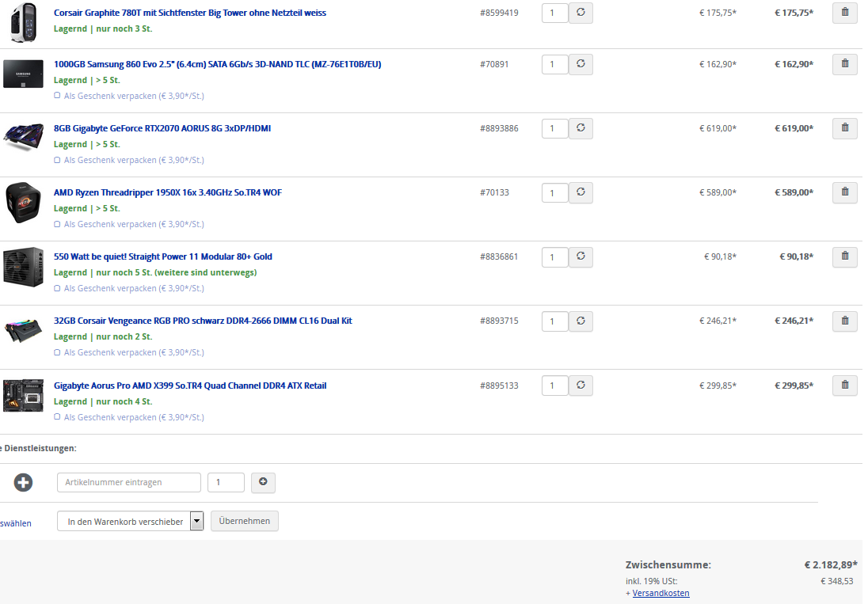Open the 8GB Gigabyte GeForce RTX2070 link
The height and width of the screenshot is (604, 868).
coord(162,128)
